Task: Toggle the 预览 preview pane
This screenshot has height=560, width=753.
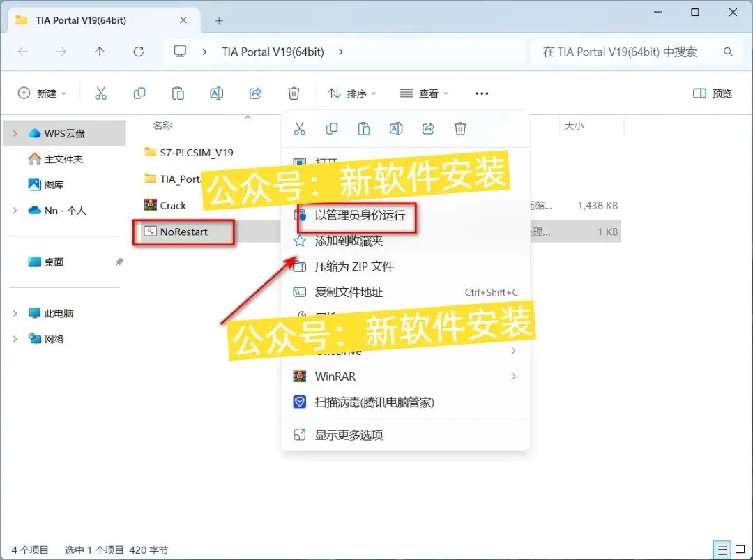Action: (x=713, y=93)
